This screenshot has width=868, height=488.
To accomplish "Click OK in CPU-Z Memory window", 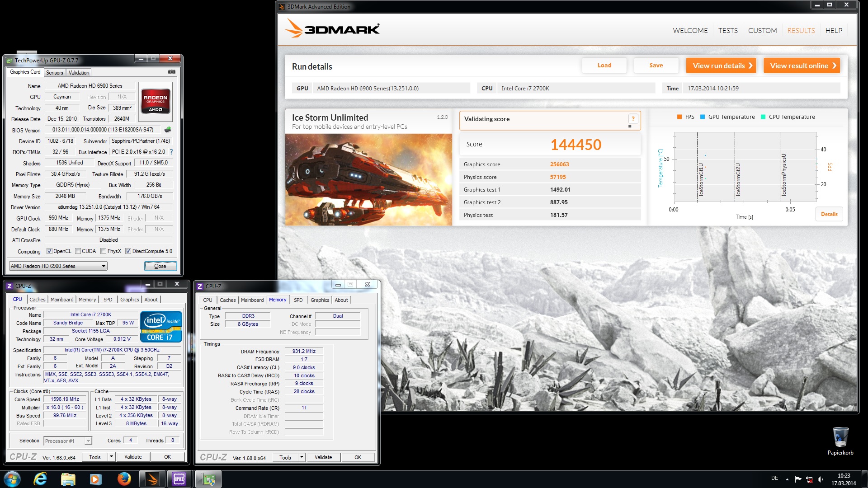I will 358,457.
